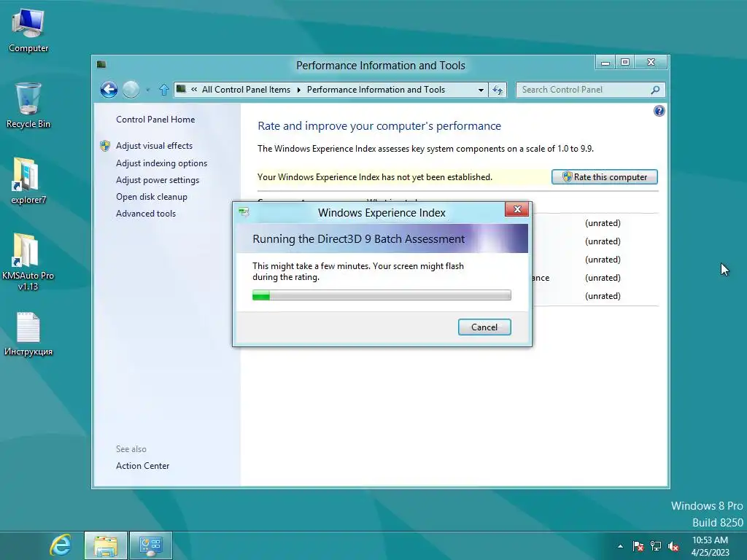747x560 pixels.
Task: Click the window system menu icon
Action: tap(101, 64)
